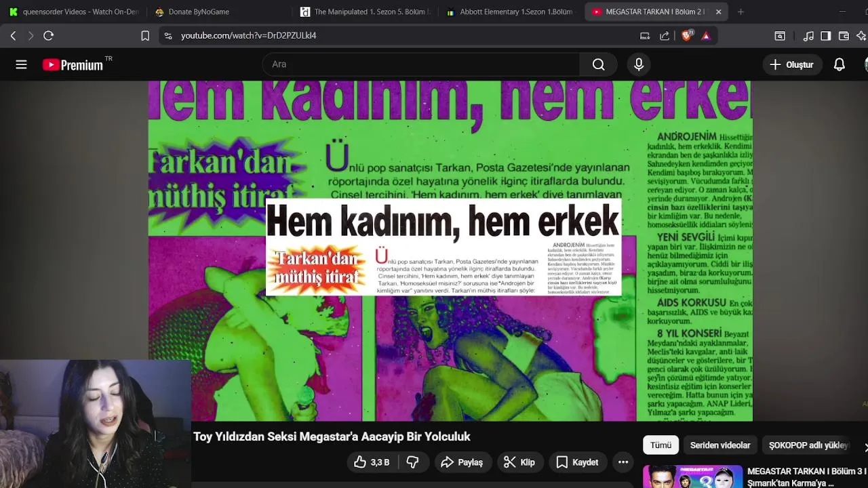View site information icon in the address bar
This screenshot has height=488, width=868.
(168, 35)
